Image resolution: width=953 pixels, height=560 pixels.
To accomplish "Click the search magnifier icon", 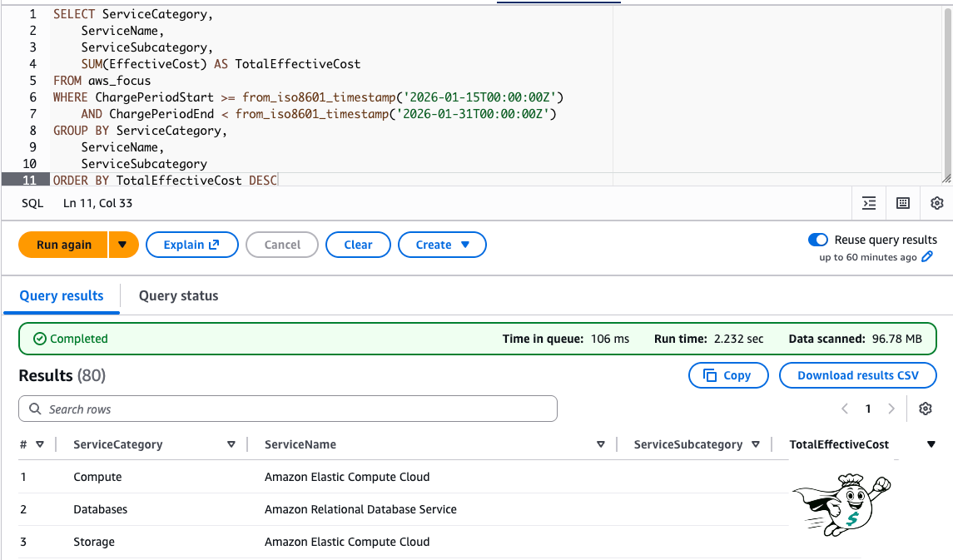I will tap(35, 409).
